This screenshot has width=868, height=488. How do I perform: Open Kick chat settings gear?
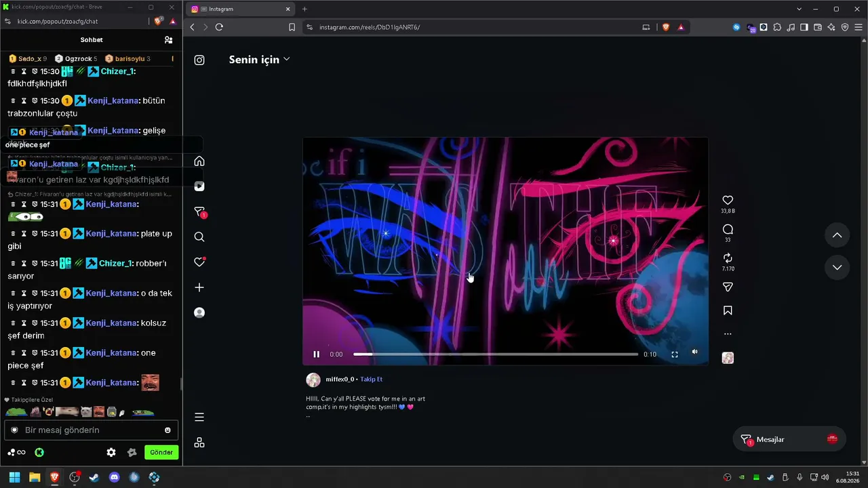111,452
